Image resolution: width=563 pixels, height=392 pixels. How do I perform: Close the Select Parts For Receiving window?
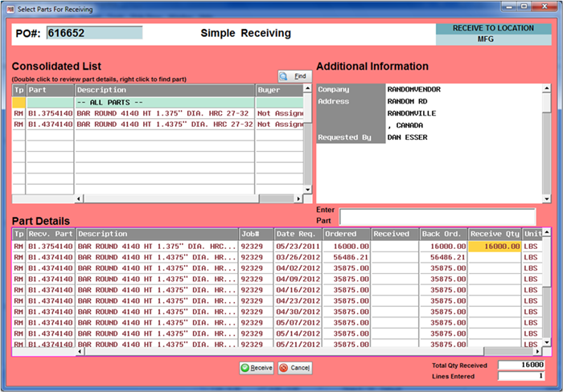coord(545,6)
